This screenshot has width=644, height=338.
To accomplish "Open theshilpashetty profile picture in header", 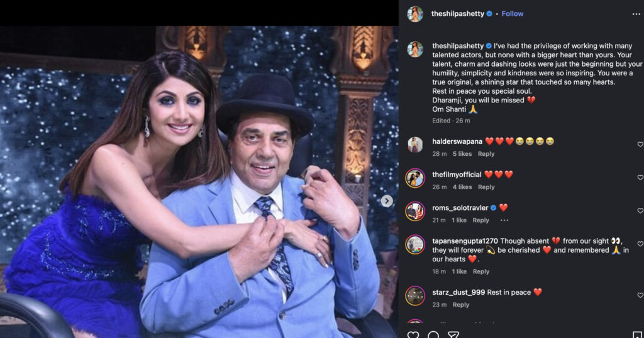I will point(415,14).
